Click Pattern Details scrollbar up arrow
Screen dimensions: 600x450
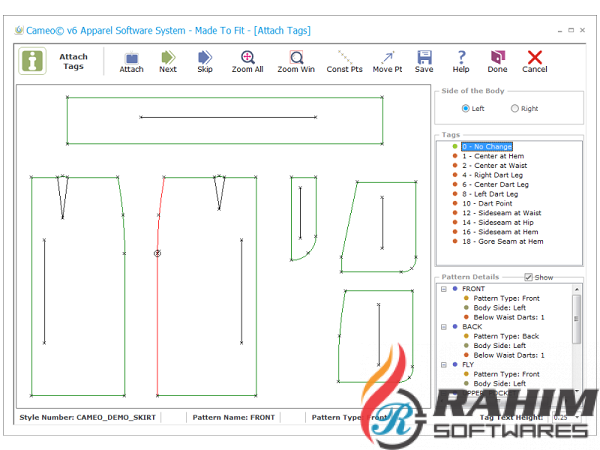coord(577,290)
